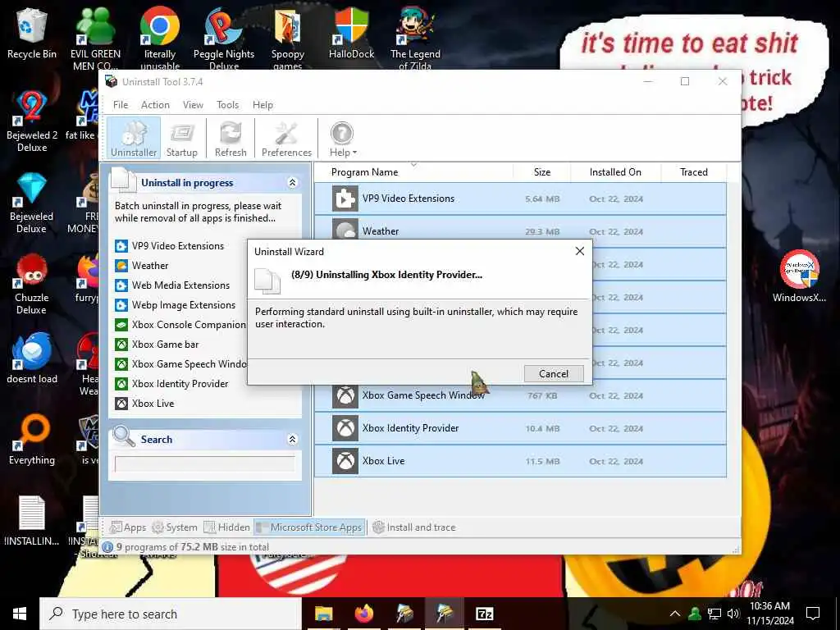
Task: Select Chuzzle Deluxe desktop icon
Action: tap(32, 284)
